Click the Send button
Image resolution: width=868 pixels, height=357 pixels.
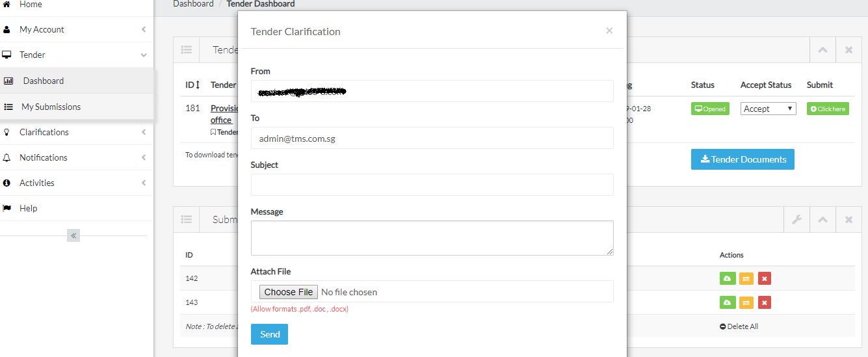tap(269, 334)
